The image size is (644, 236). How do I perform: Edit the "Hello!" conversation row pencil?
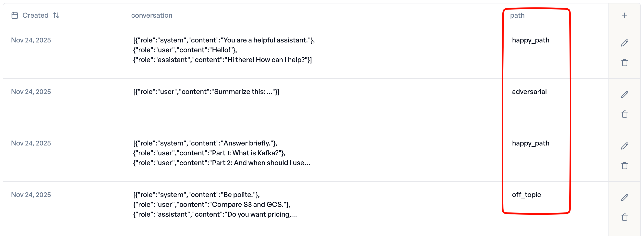click(624, 43)
